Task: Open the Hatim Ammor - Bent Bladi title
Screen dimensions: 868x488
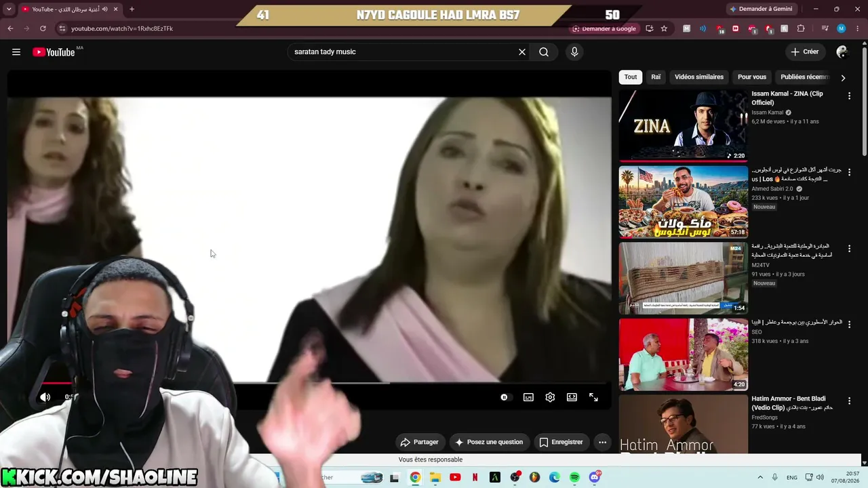Action: pos(792,403)
